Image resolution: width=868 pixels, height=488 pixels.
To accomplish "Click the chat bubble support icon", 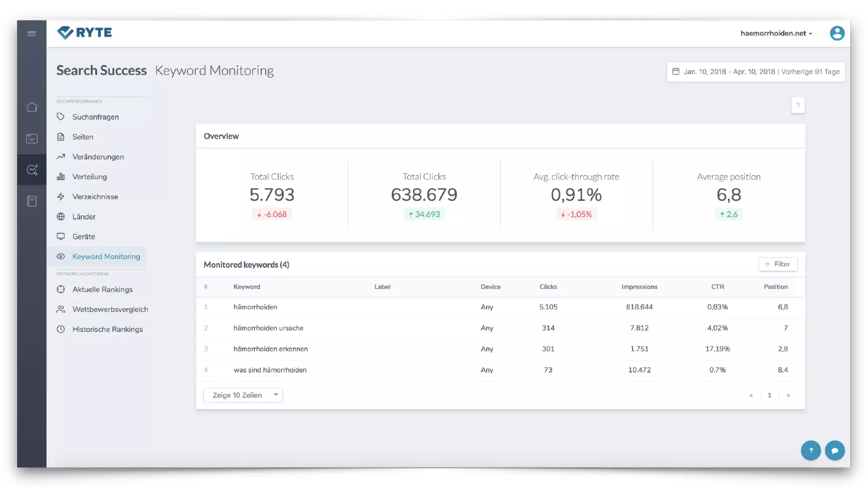I will pos(835,451).
